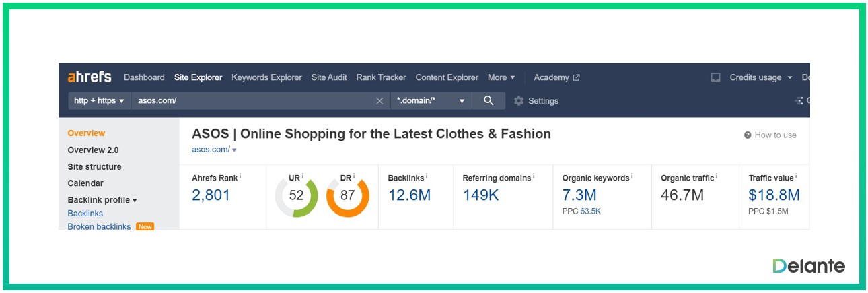Click info icon next to Organic traffic

[717, 176]
